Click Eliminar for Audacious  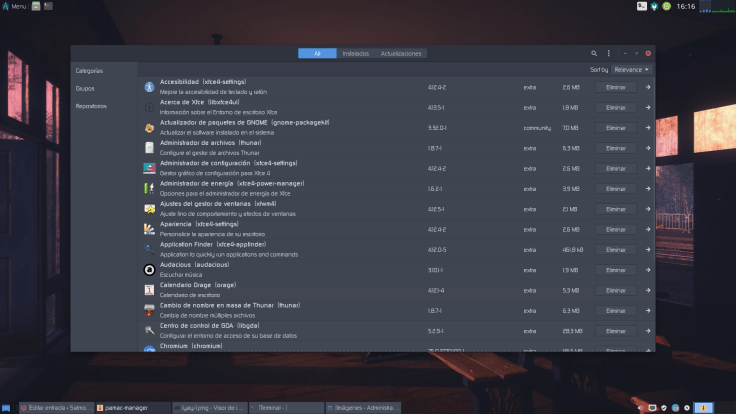coord(615,270)
